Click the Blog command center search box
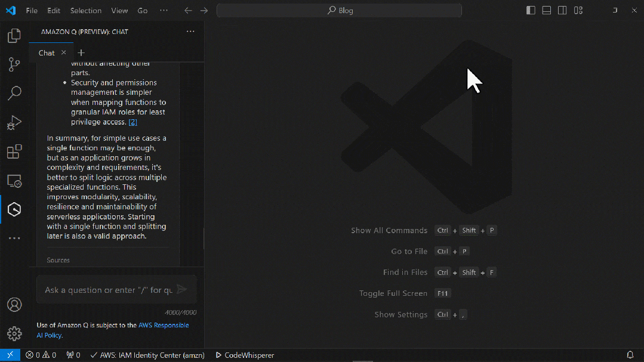This screenshot has height=362, width=644. 339,10
